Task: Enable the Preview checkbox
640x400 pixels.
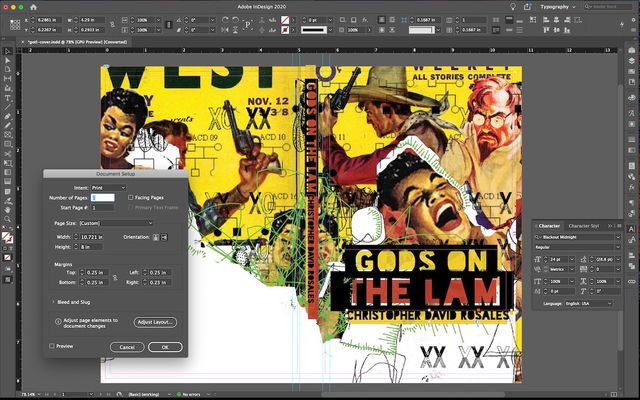Action: click(x=52, y=346)
